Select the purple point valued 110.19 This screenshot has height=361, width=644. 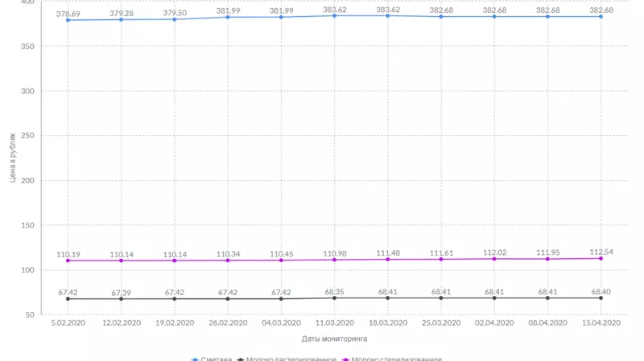pyautogui.click(x=68, y=260)
